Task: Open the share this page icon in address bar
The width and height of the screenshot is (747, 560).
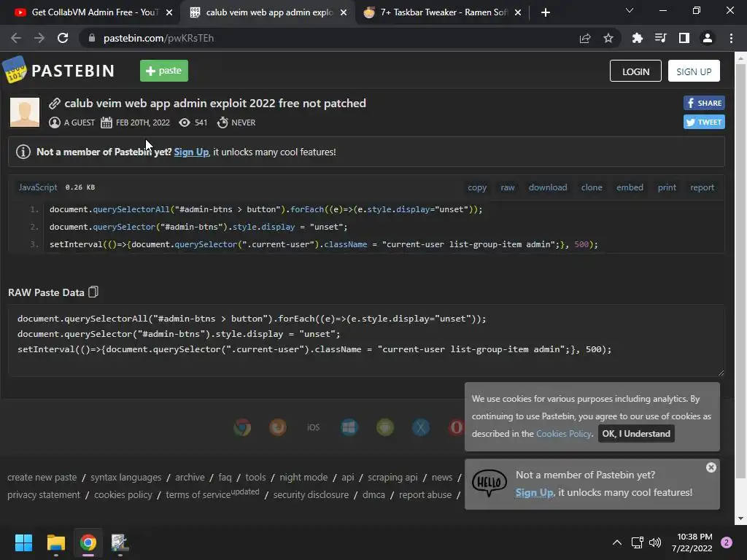Action: (x=585, y=38)
